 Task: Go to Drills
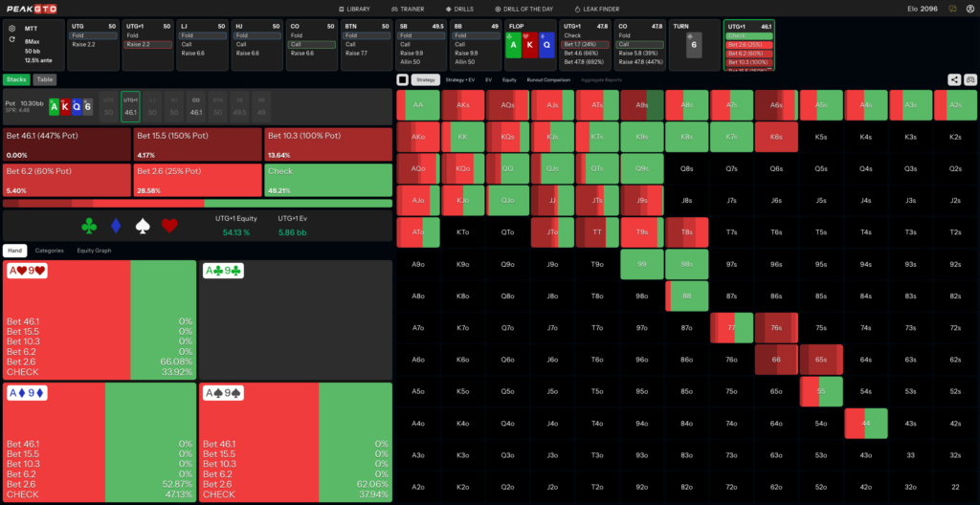pos(459,9)
